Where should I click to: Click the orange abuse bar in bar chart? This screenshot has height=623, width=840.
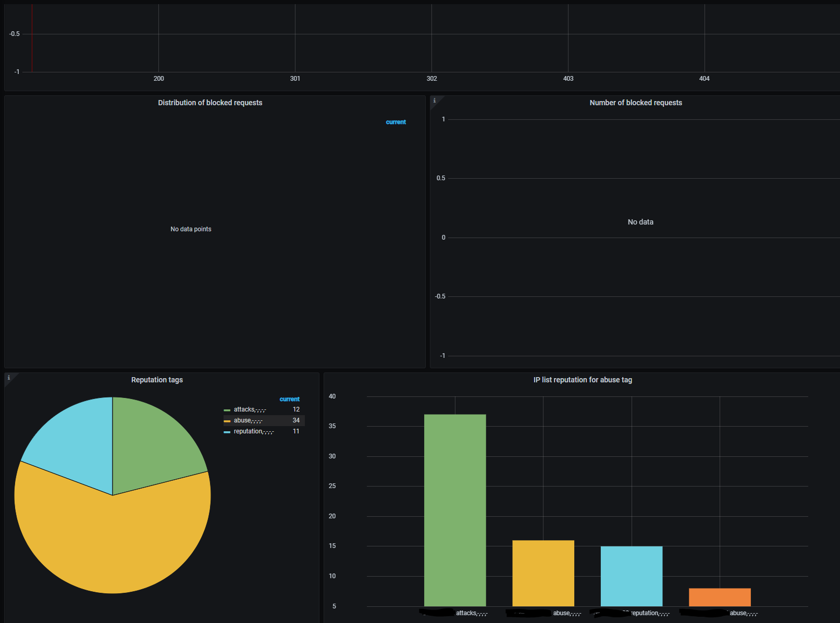click(x=720, y=597)
